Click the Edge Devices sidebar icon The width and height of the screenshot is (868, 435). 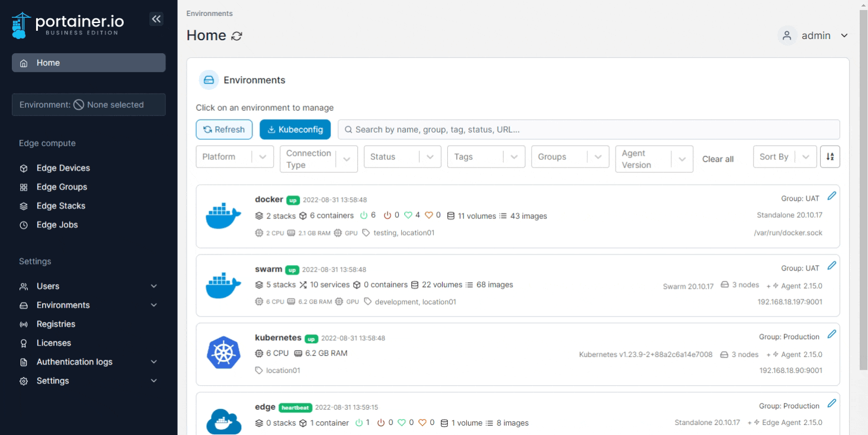pos(24,168)
